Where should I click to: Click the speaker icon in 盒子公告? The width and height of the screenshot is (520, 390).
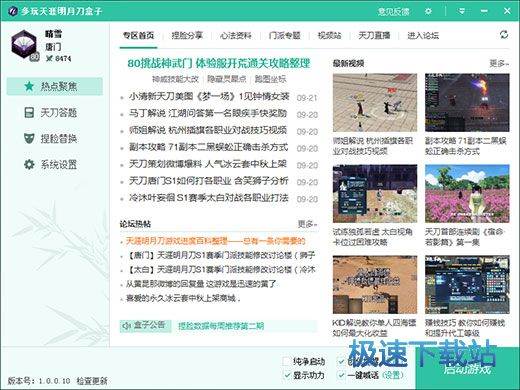point(126,326)
